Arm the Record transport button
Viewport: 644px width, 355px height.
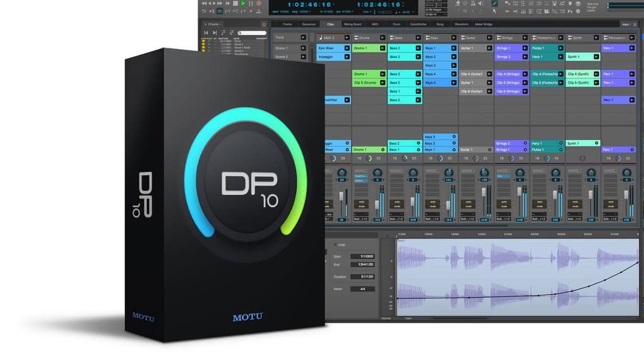(x=259, y=3)
